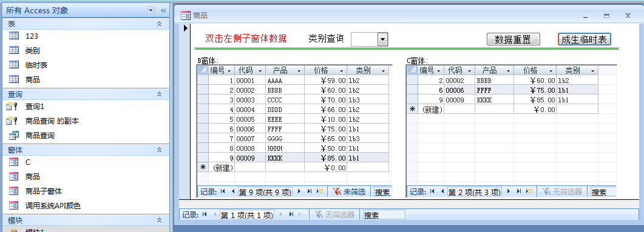Go to previous record in C窗体 navigator

(442, 191)
